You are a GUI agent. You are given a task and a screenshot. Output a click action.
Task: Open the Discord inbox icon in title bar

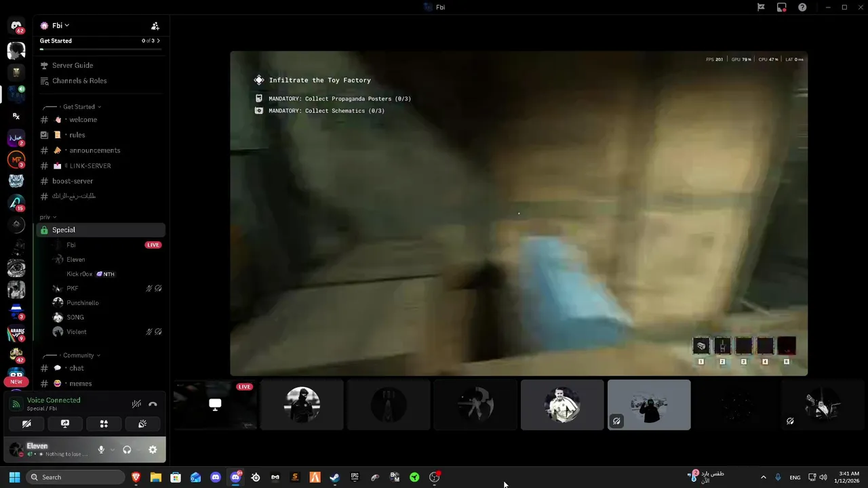tap(782, 7)
